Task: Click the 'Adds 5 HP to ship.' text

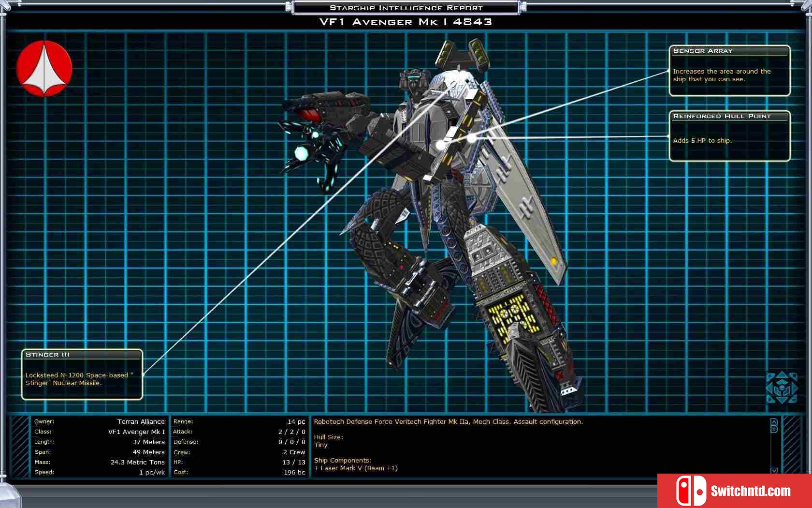Action: 702,141
